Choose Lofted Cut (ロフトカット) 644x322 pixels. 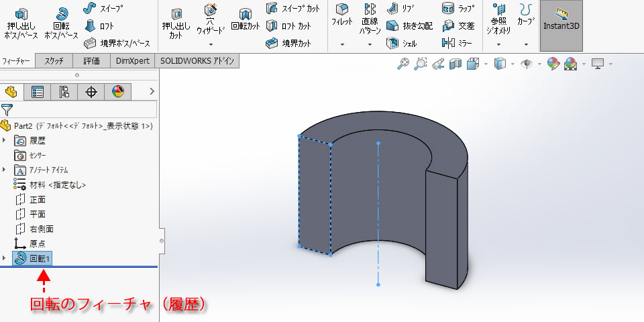pyautogui.click(x=288, y=26)
